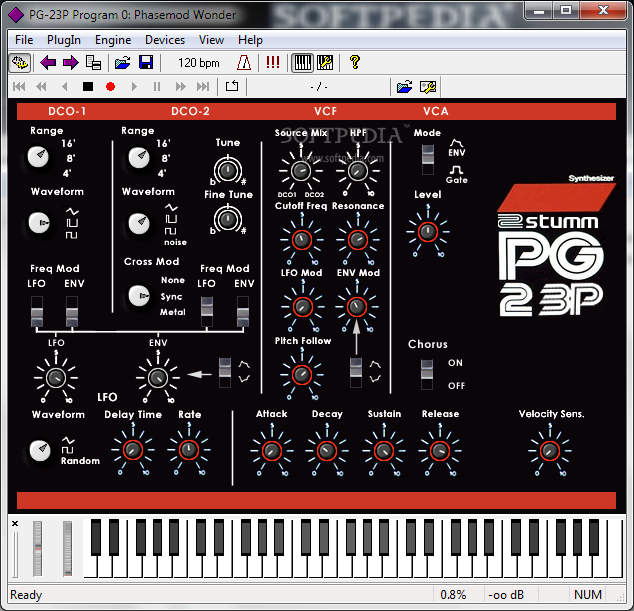
Task: Click the Cutoff Freq knob
Action: [x=302, y=240]
